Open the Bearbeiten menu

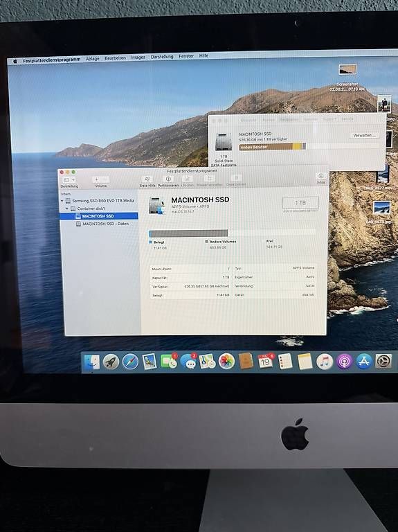pos(115,58)
